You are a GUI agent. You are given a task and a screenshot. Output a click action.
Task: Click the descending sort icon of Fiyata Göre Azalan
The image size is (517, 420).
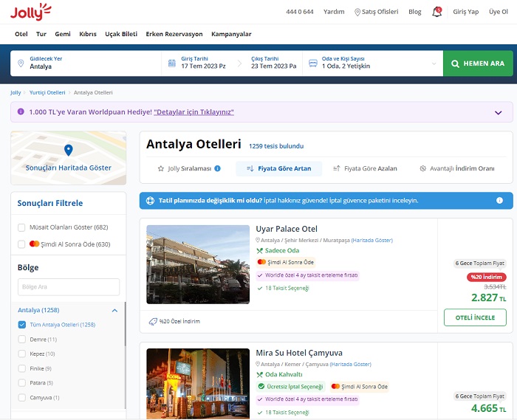pyautogui.click(x=337, y=168)
